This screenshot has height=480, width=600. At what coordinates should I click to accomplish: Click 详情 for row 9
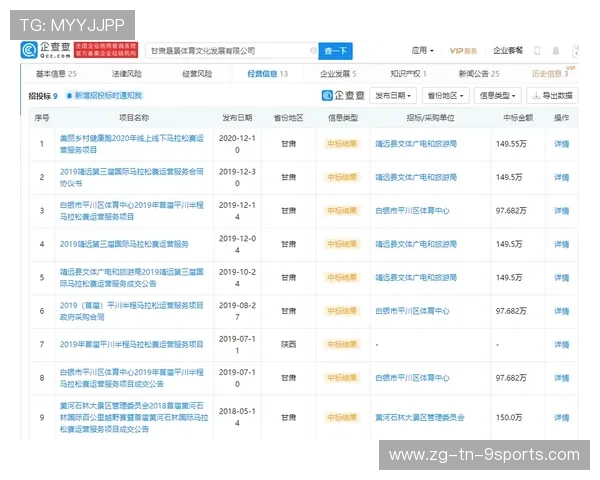pos(561,417)
